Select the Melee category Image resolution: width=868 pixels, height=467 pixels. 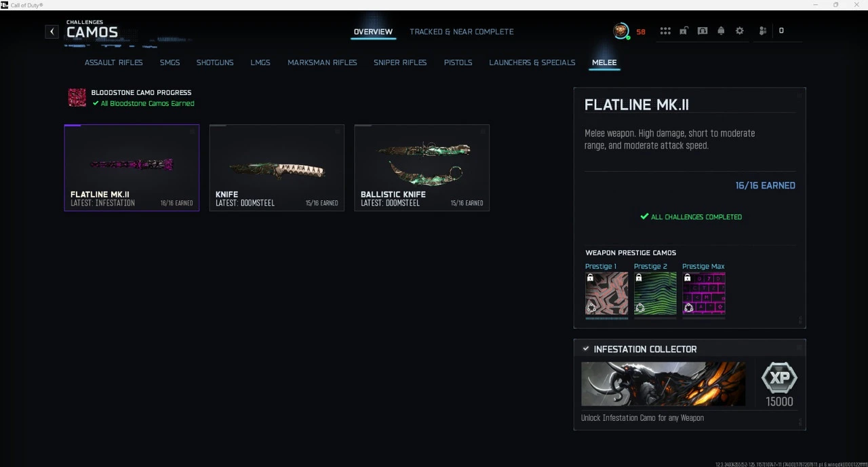(x=604, y=62)
